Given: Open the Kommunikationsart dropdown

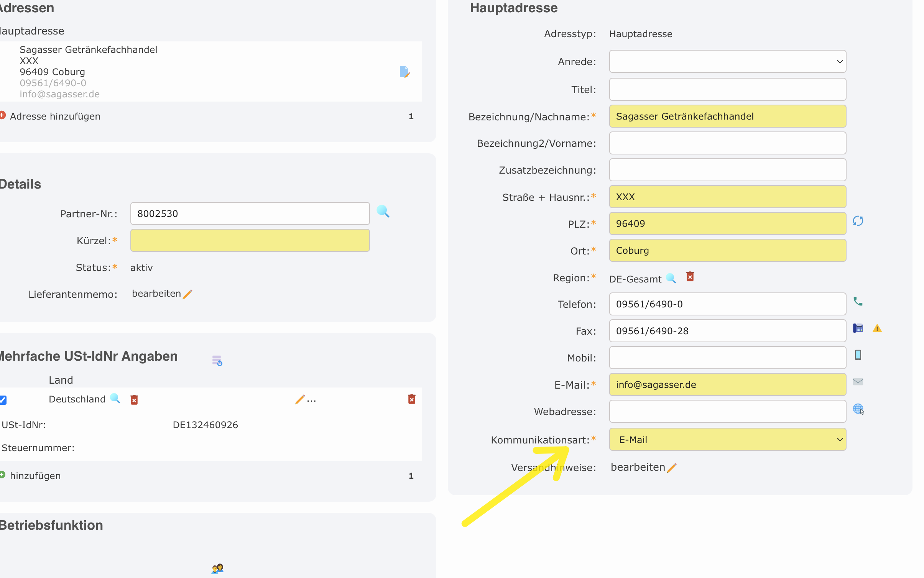Looking at the screenshot, I should point(727,439).
